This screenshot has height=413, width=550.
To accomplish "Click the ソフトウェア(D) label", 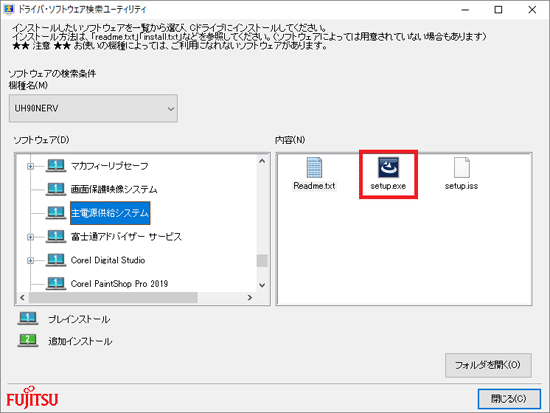I will coord(41,140).
